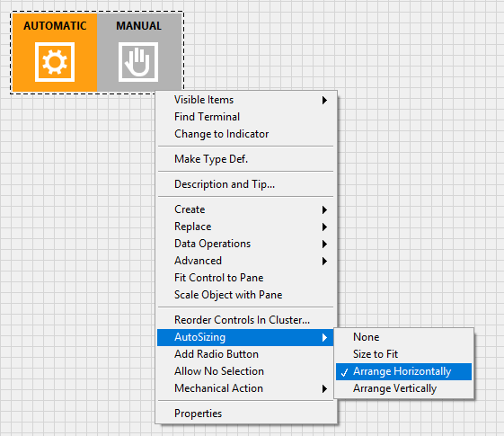Expand the Visible Items submenu arrow

(324, 100)
